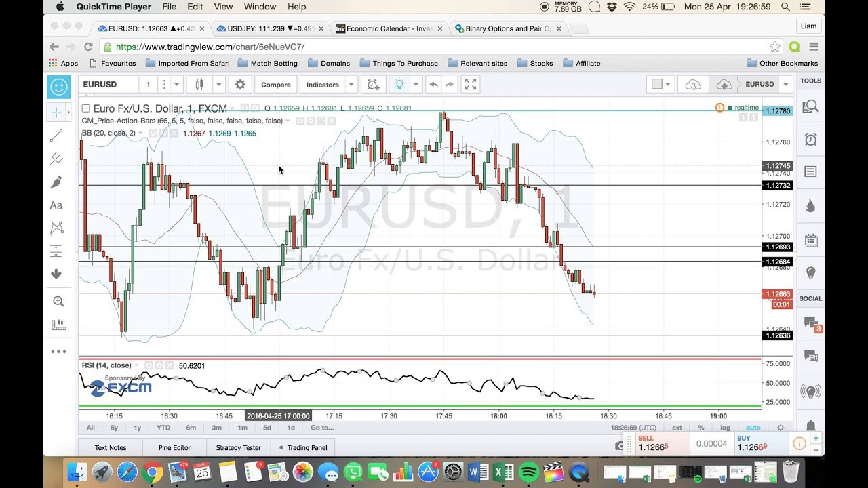Select the trend line drawing tool

[x=57, y=136]
